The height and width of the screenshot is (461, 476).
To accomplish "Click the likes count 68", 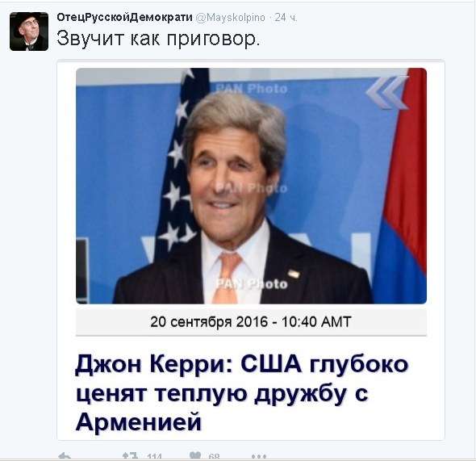I will 214,457.
